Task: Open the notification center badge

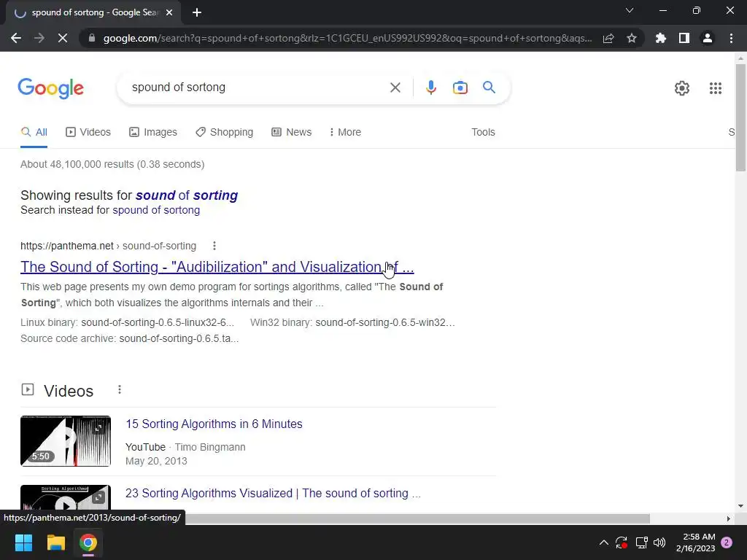Action: [x=727, y=542]
